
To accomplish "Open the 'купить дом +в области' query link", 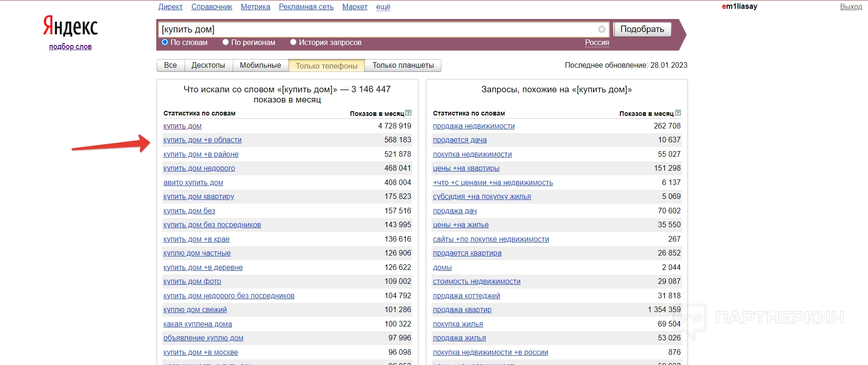I will (202, 140).
